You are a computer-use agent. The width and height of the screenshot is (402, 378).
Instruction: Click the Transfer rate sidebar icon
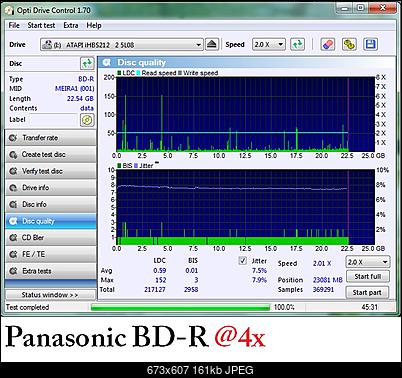[13, 138]
